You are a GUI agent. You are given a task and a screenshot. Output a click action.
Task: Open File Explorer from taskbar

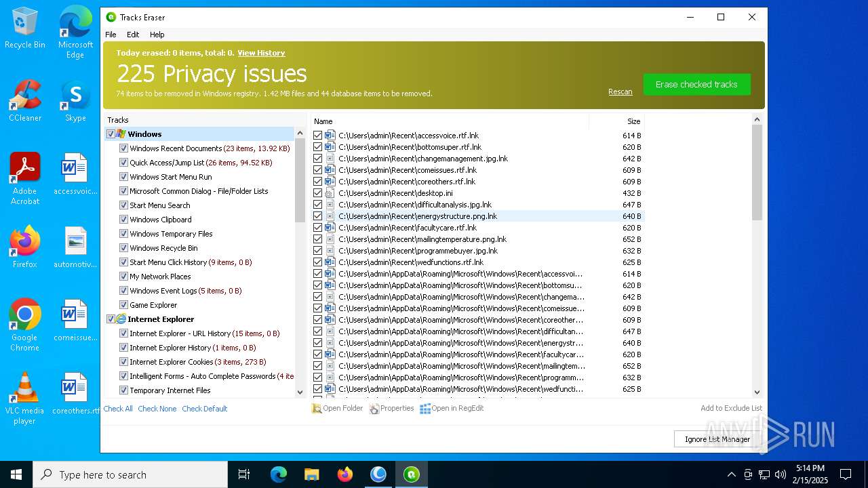[x=312, y=474]
